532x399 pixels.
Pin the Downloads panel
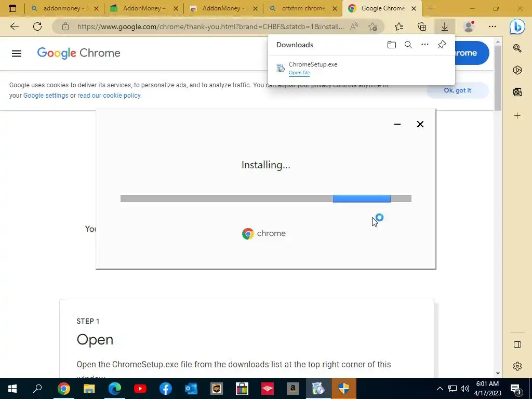point(442,45)
